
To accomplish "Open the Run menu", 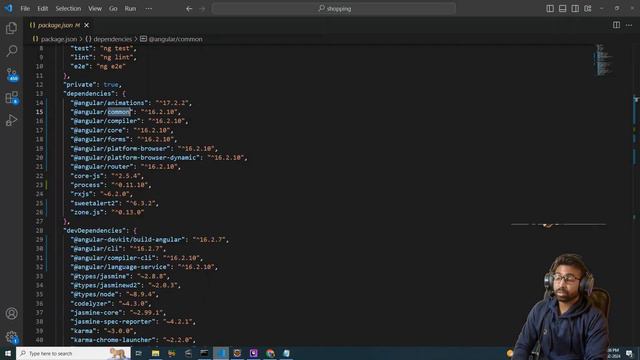I will [x=130, y=9].
